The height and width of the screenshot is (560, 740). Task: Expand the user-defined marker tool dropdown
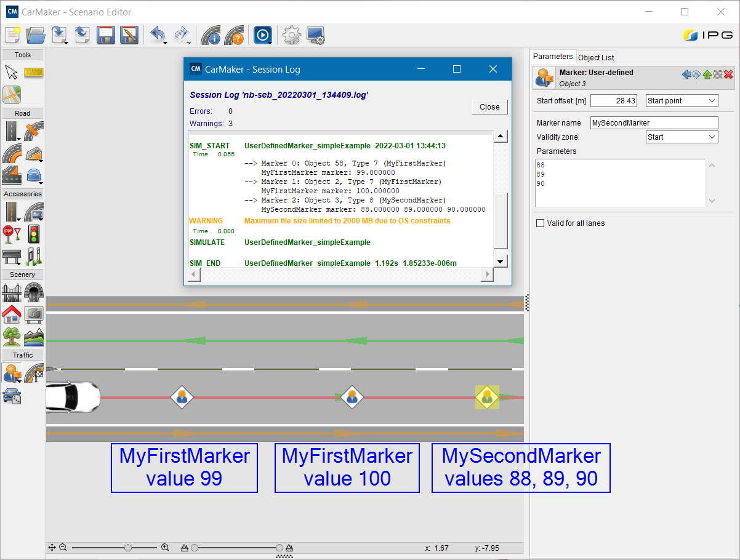19,380
